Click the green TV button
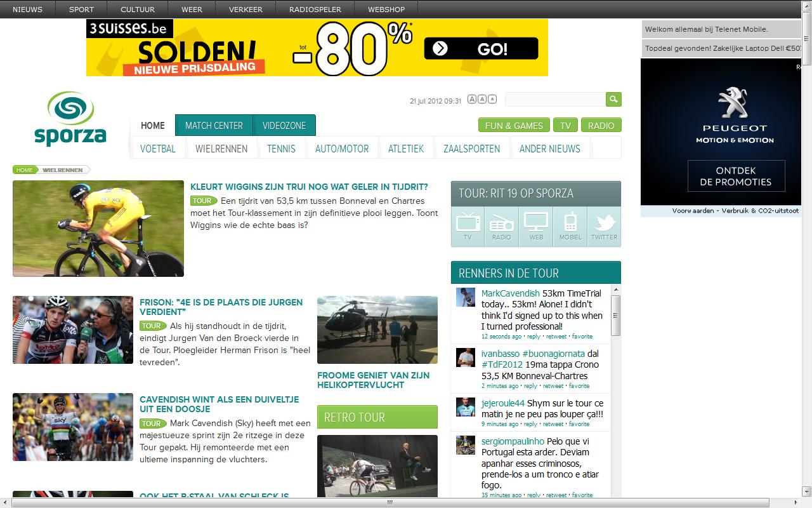This screenshot has width=812, height=508. coord(565,125)
